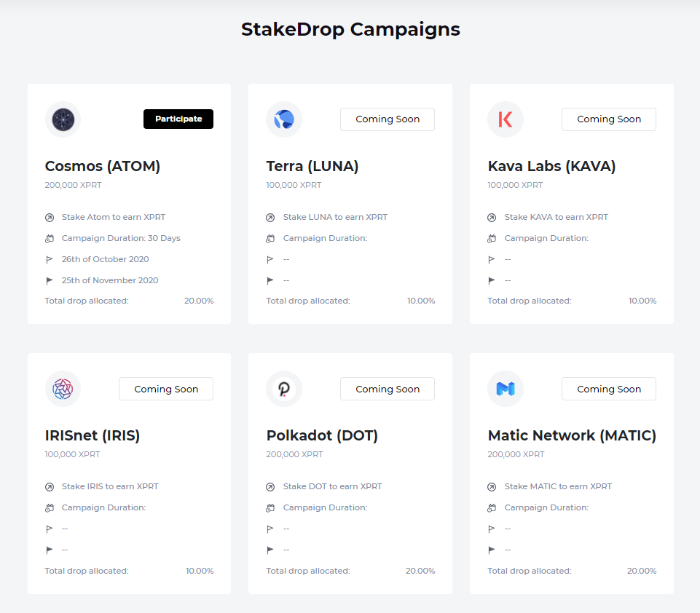Click the arrow icon beside Stake MATIC

(492, 487)
